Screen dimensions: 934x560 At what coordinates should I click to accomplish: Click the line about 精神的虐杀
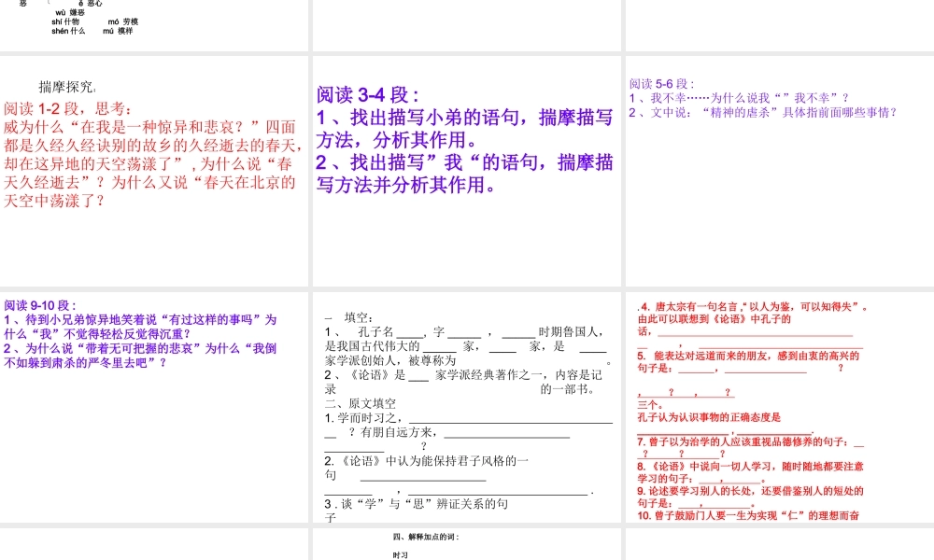click(x=763, y=112)
